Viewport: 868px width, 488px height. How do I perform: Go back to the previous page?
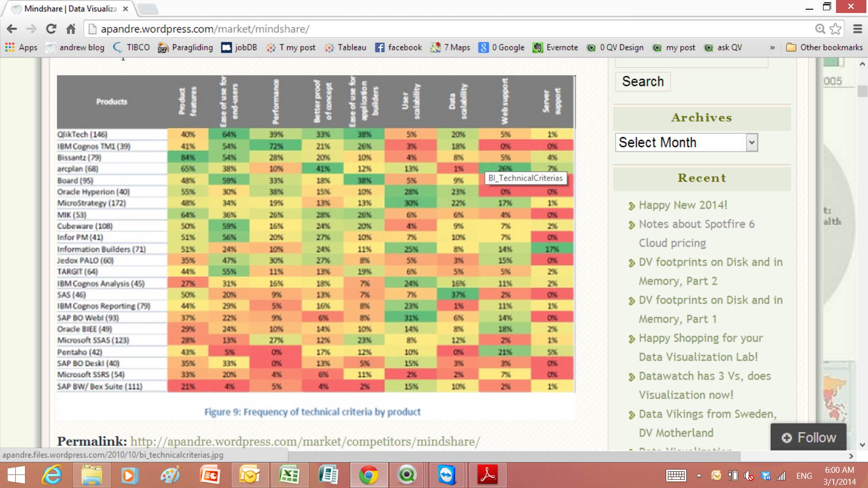12,29
